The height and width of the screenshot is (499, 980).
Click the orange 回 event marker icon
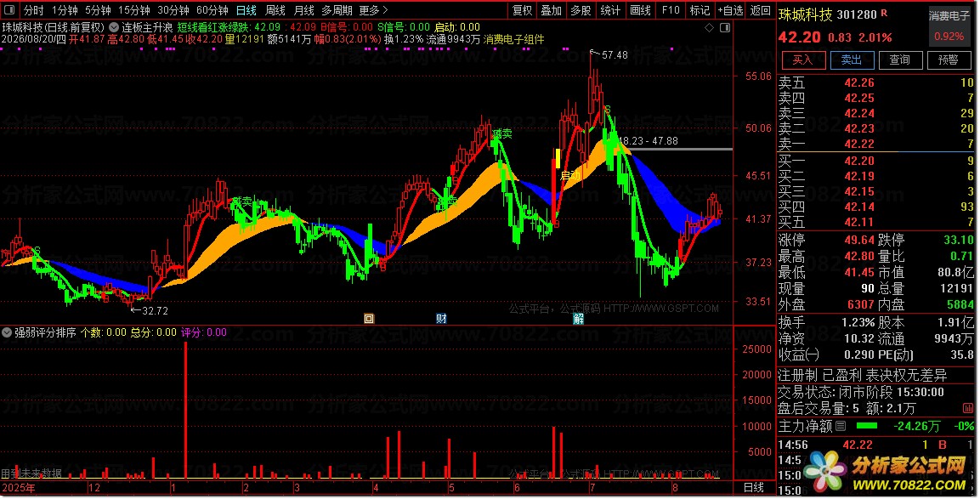coord(369,319)
